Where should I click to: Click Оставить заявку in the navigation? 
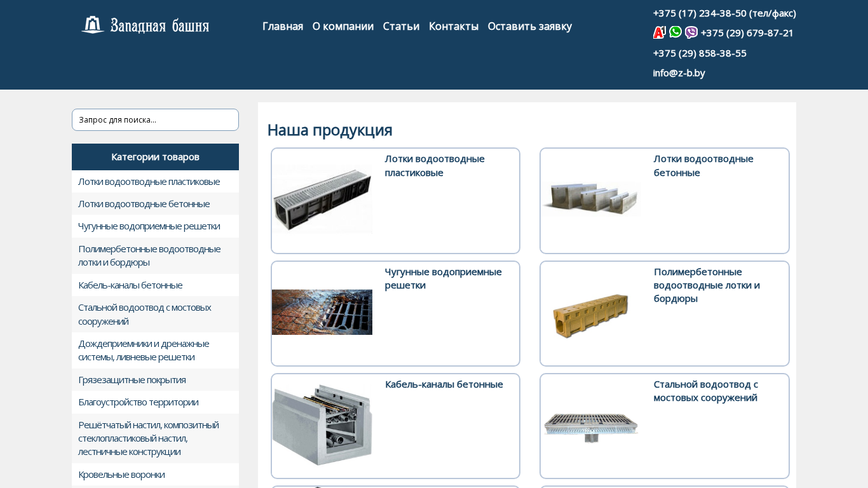pyautogui.click(x=529, y=26)
